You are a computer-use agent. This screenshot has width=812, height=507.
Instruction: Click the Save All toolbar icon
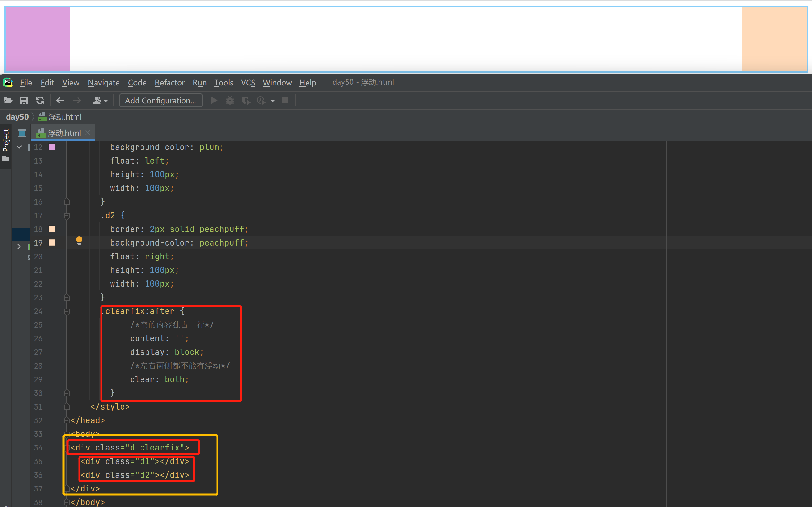(x=24, y=100)
